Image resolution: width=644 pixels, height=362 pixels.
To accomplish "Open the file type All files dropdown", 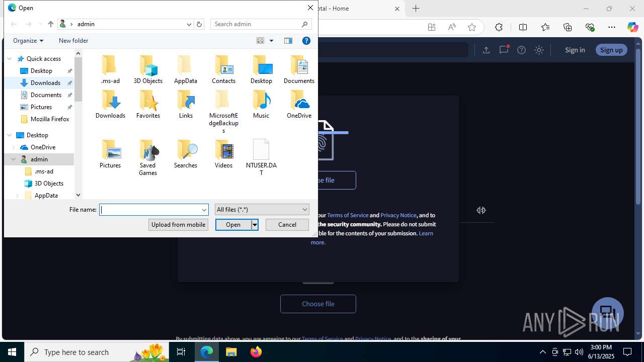I will tap(262, 210).
